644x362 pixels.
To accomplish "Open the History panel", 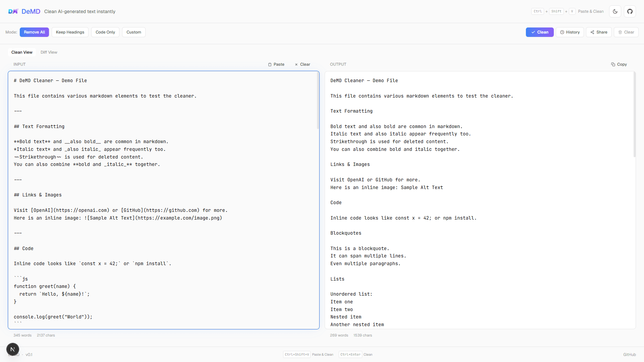I will click(570, 32).
